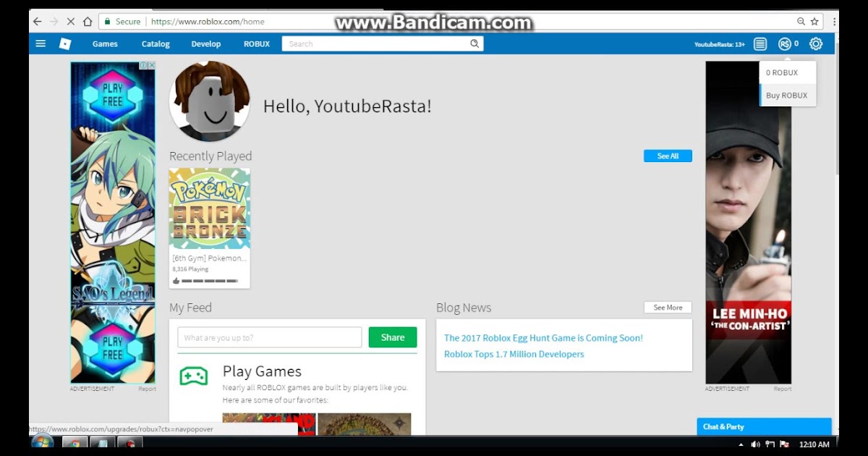The image size is (868, 456).
Task: Report the left SAO's Legend ad
Action: point(147,389)
